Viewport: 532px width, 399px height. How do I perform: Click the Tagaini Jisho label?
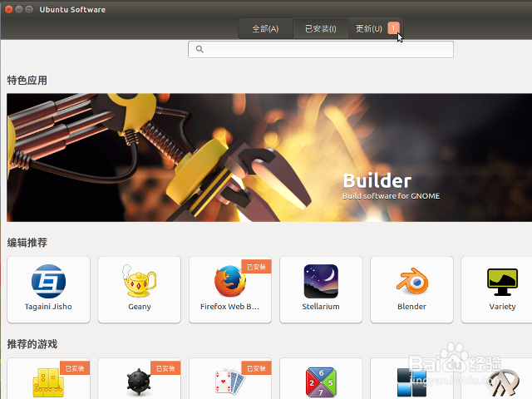coord(48,307)
